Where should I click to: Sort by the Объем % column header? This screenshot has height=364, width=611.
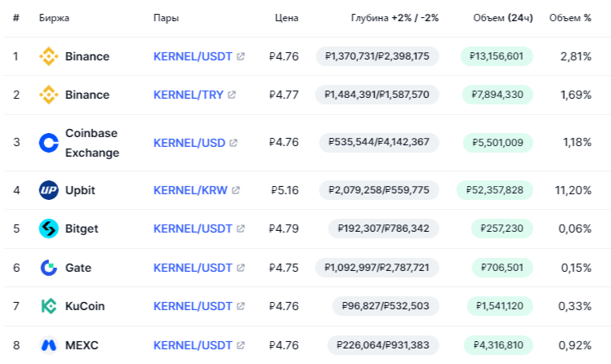(x=570, y=18)
